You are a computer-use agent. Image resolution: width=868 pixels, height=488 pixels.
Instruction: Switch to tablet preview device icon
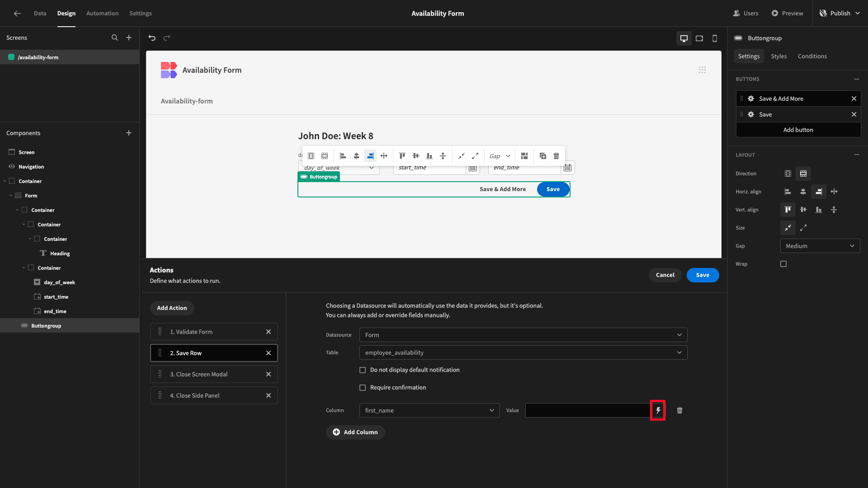(699, 38)
